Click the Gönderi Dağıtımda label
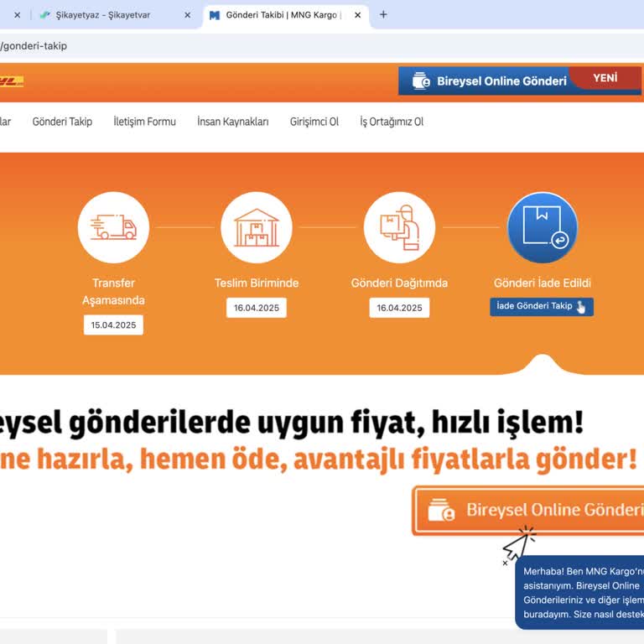 tap(400, 283)
